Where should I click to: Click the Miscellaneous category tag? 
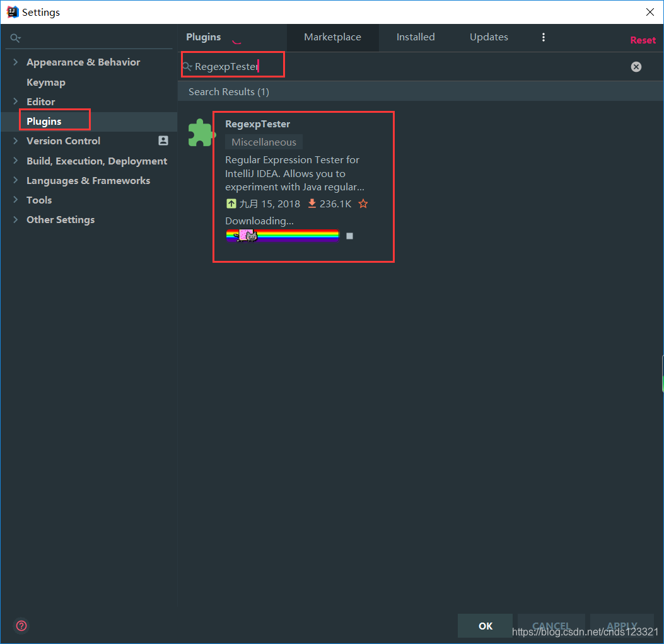264,142
